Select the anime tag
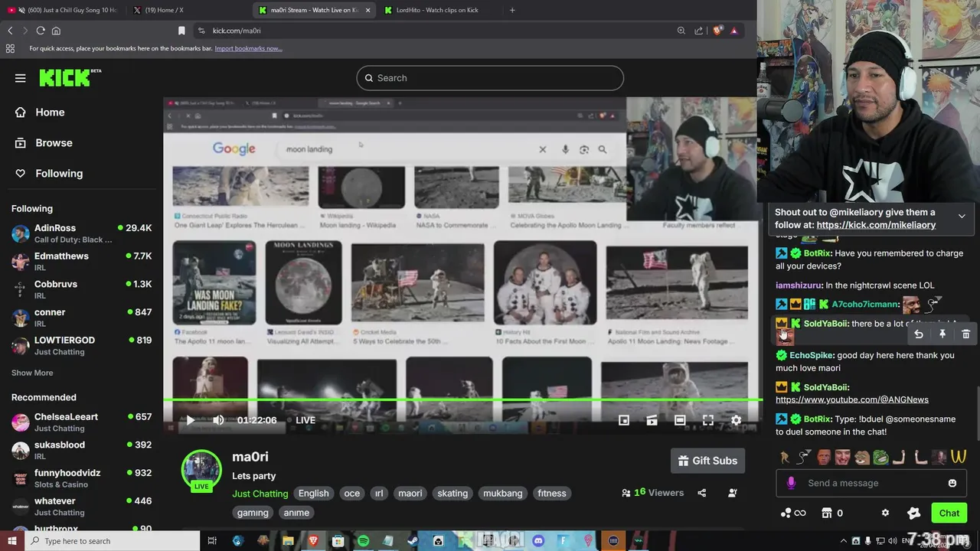The width and height of the screenshot is (980, 551). (296, 513)
